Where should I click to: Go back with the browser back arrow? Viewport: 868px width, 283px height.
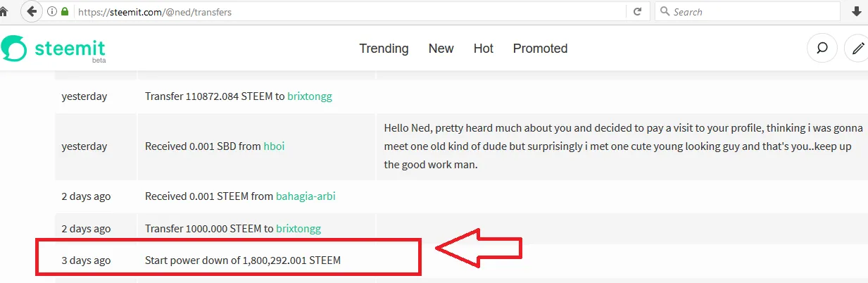click(30, 12)
